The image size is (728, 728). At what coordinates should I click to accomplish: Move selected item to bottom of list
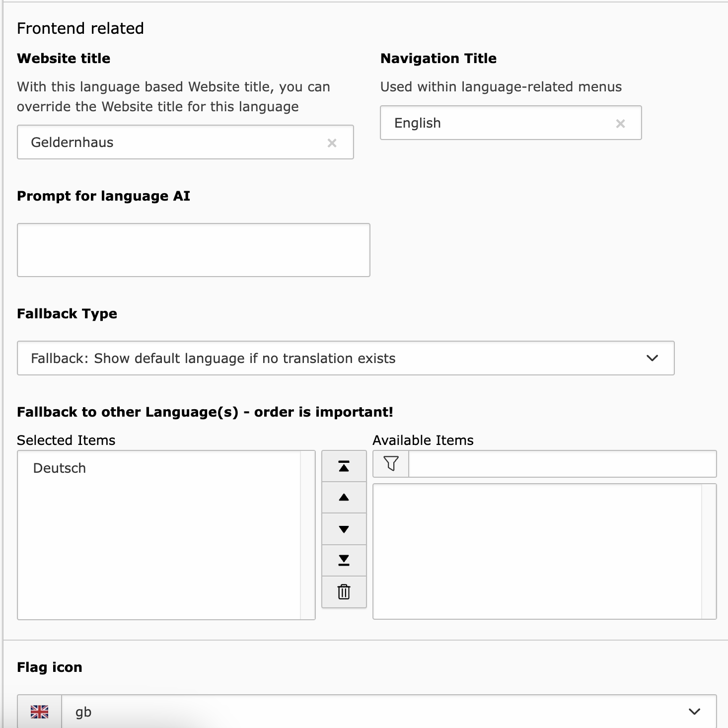pyautogui.click(x=344, y=561)
